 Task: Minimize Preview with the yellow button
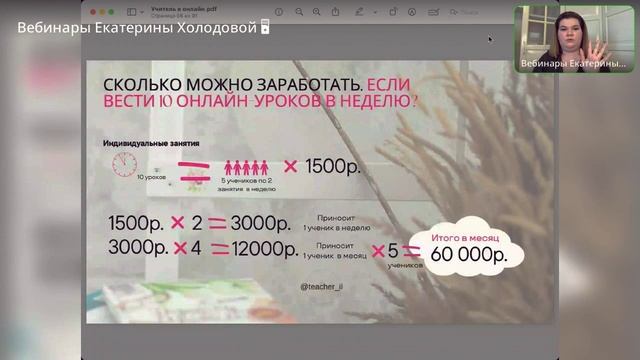(102, 12)
